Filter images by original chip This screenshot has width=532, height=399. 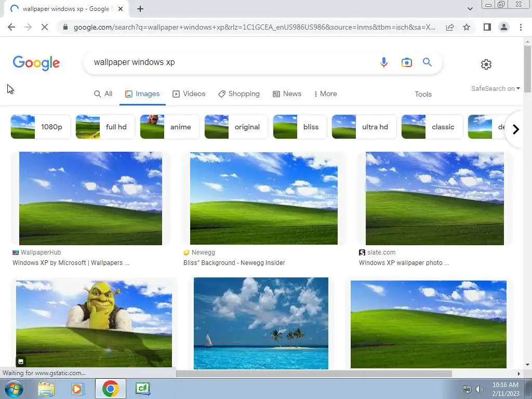click(x=236, y=127)
